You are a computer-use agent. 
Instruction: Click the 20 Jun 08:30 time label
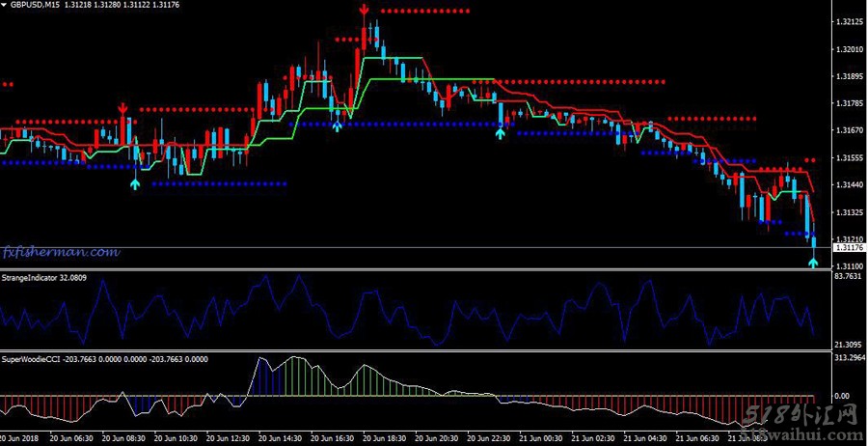[123, 437]
